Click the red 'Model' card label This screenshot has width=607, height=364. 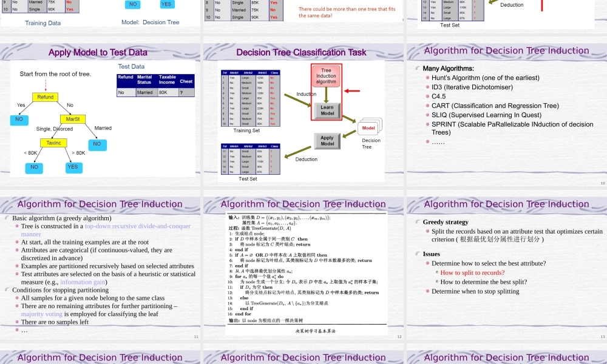click(368, 128)
